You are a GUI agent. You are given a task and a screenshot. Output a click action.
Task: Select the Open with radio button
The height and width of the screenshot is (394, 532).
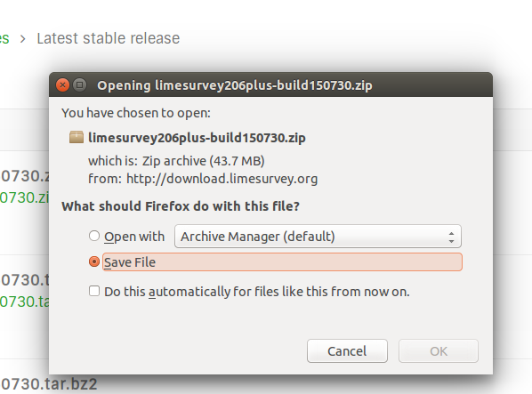pos(94,236)
